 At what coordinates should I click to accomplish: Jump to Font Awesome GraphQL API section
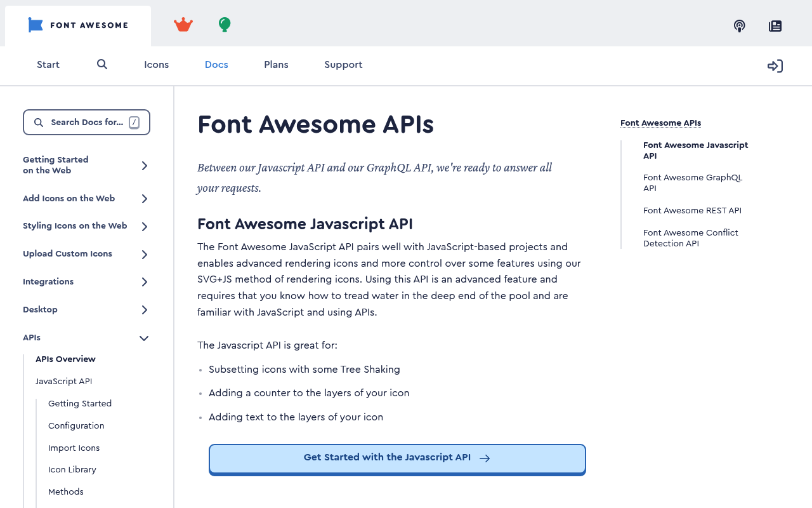point(693,183)
